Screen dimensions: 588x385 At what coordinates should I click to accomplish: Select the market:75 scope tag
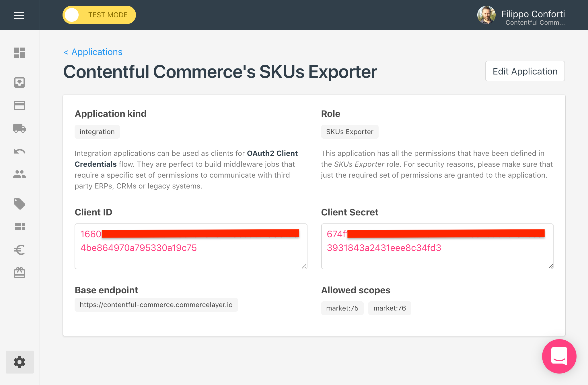pyautogui.click(x=342, y=308)
